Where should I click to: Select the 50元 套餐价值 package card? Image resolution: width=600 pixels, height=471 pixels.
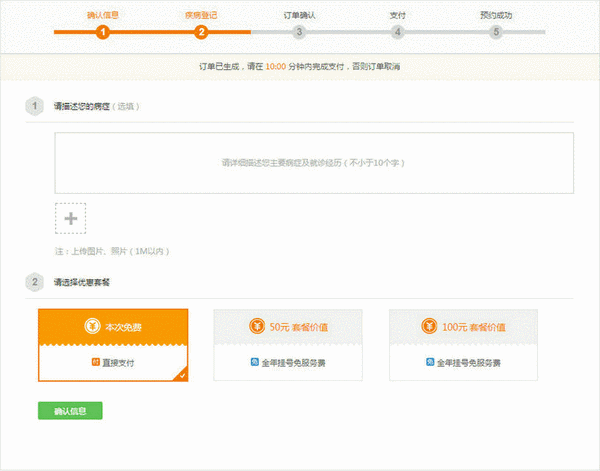point(288,345)
